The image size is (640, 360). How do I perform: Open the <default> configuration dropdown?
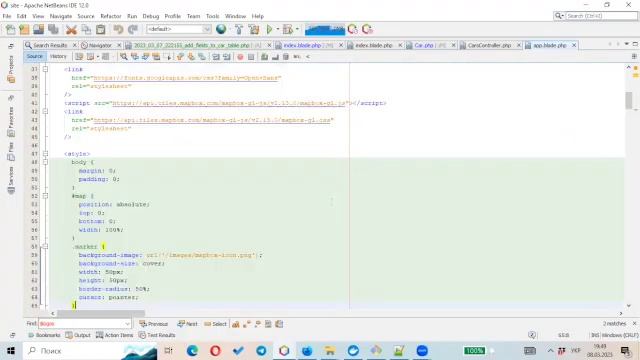pos(179,29)
